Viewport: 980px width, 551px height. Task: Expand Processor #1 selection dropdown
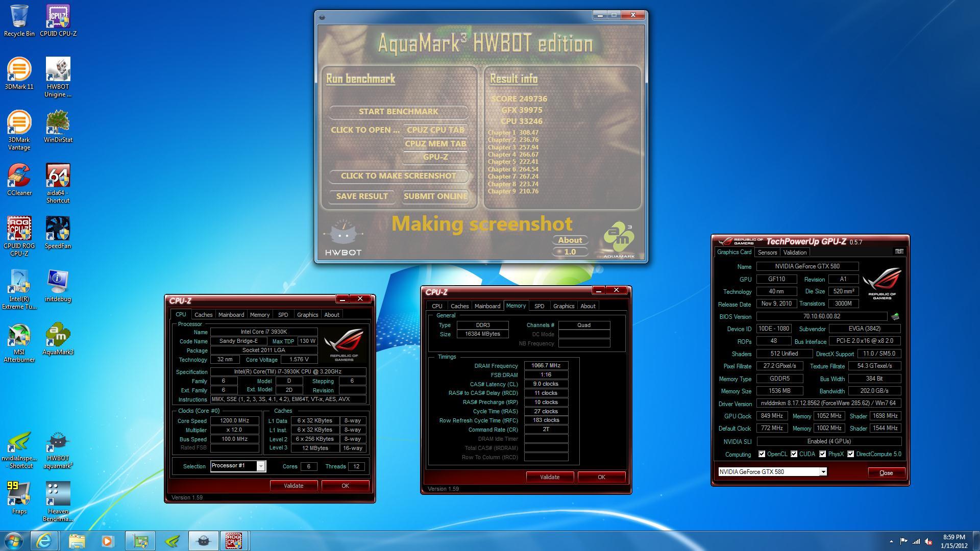261,466
